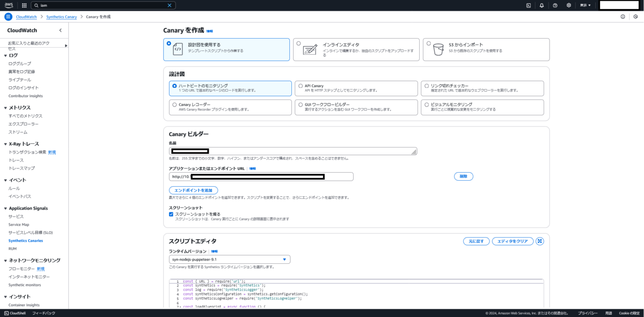Go to CloudWatch breadcrumb link
644x317 pixels.
[x=26, y=17]
